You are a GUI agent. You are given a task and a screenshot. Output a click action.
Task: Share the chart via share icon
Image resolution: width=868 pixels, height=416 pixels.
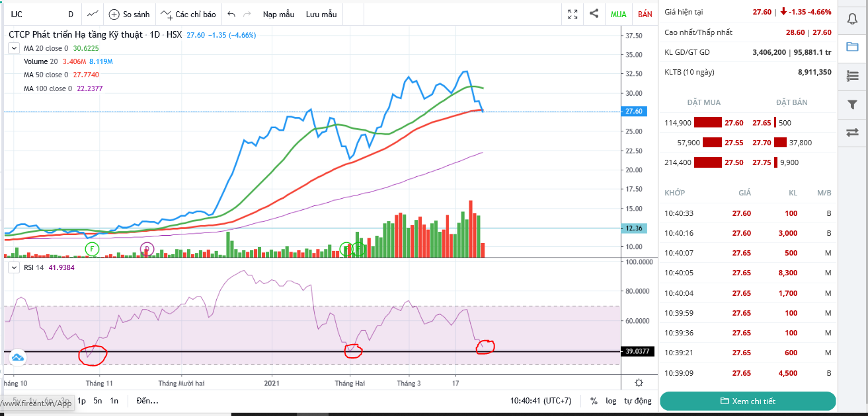594,13
